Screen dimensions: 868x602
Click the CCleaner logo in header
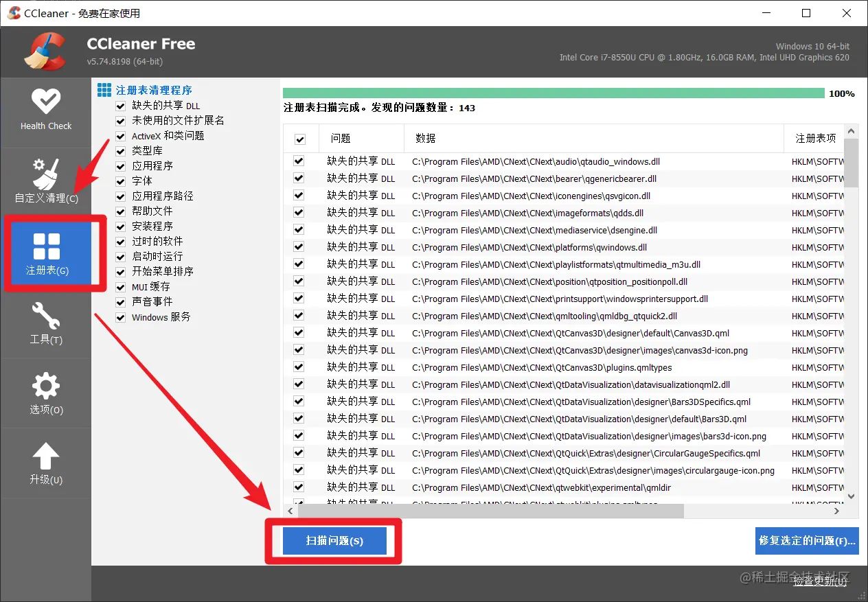(x=45, y=51)
